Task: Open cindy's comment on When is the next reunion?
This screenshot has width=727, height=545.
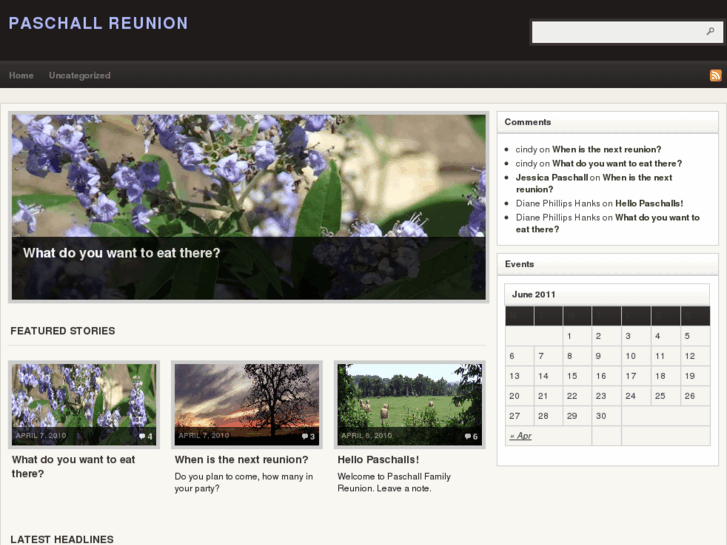Action: coord(606,149)
